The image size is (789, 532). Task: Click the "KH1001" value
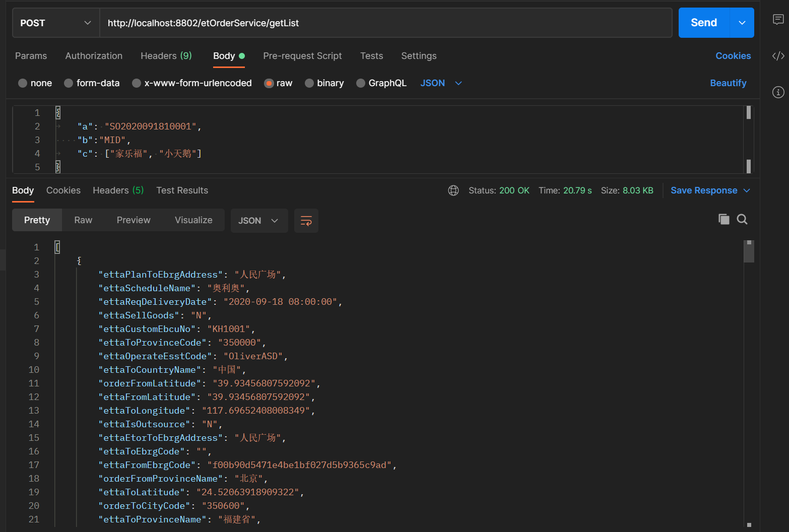point(228,329)
